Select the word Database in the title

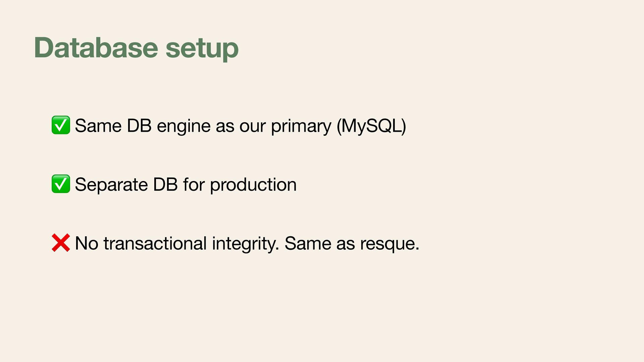[x=96, y=48]
